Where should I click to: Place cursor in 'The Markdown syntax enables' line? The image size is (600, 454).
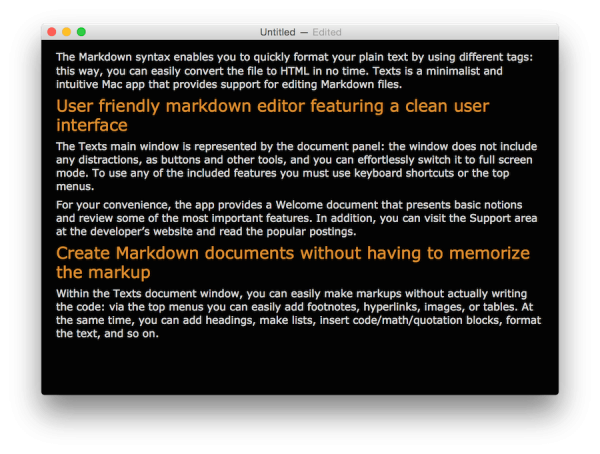coord(294,57)
